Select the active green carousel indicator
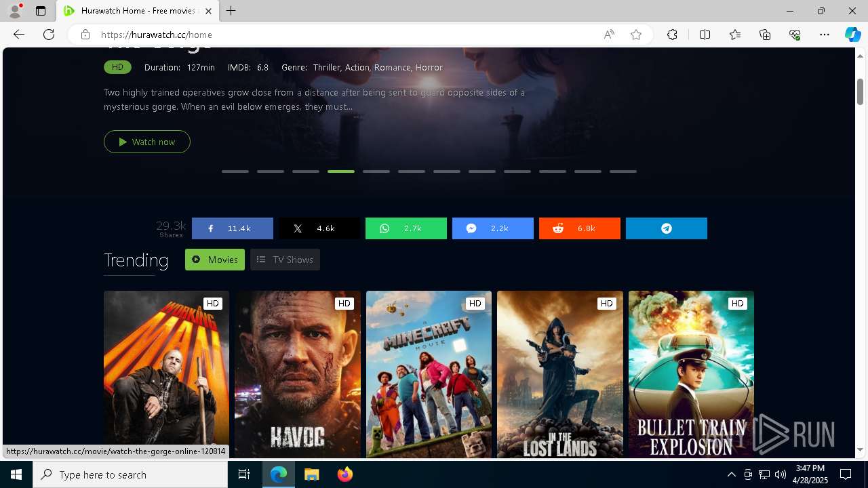This screenshot has height=488, width=868. (x=341, y=171)
